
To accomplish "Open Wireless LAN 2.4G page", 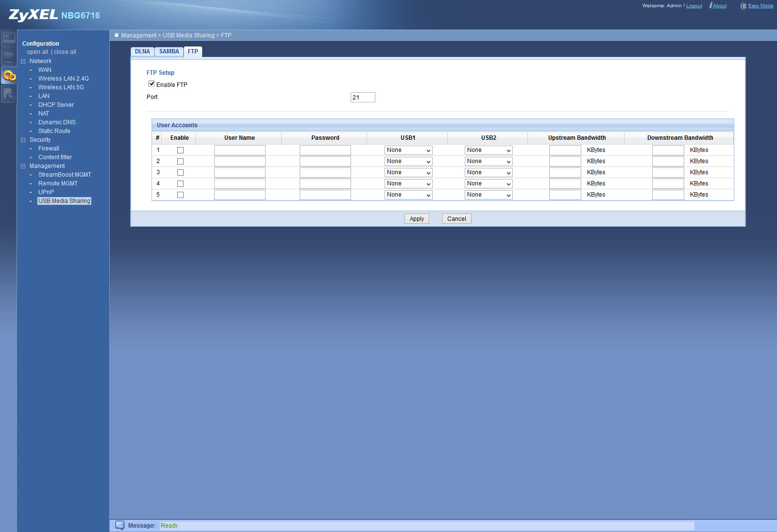I will click(64, 79).
